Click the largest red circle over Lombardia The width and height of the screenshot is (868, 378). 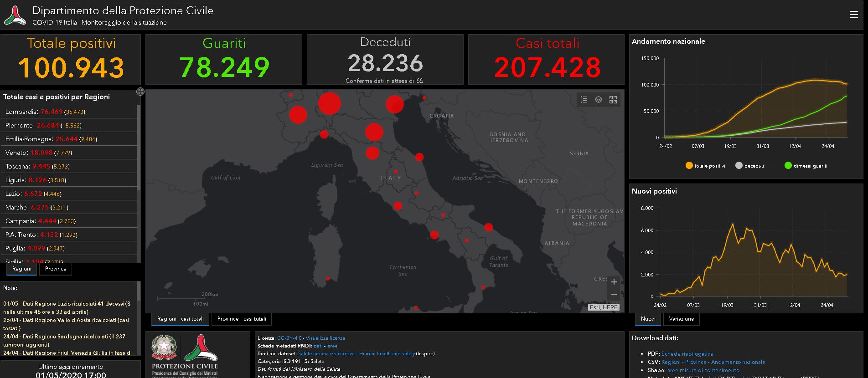[329, 103]
